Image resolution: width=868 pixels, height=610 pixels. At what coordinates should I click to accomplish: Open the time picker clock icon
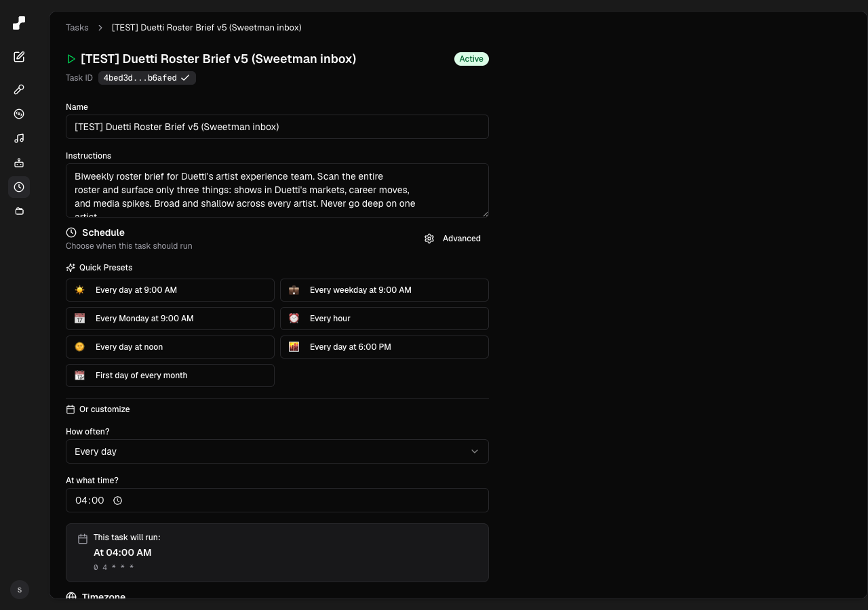point(117,500)
